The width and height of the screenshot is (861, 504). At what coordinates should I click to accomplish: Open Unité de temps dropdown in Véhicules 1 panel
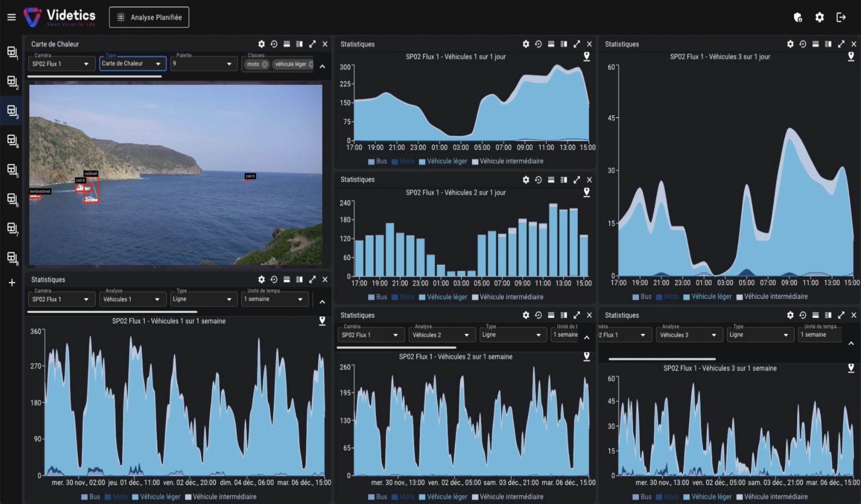pyautogui.click(x=275, y=299)
